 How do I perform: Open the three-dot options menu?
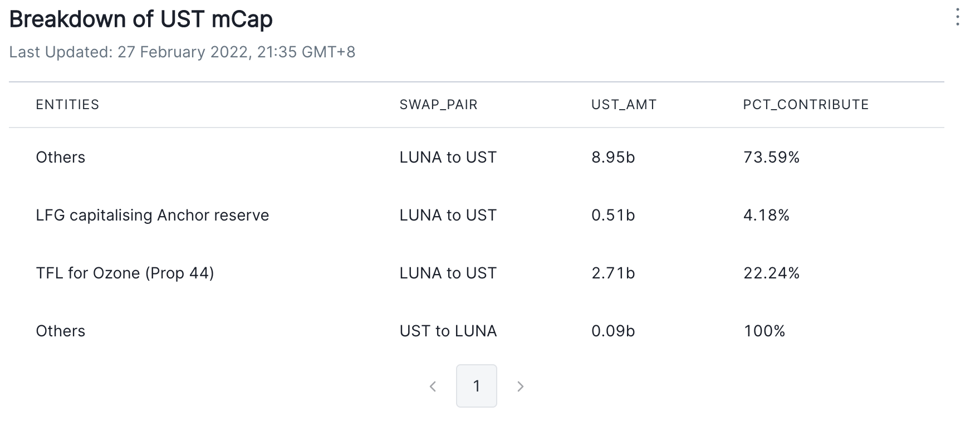[x=957, y=17]
